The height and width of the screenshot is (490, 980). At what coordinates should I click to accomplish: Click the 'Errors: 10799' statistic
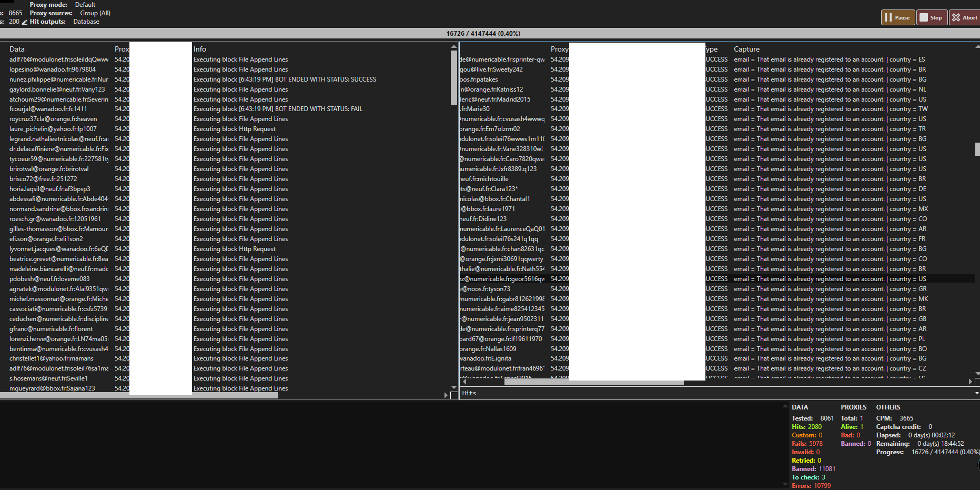coord(811,486)
